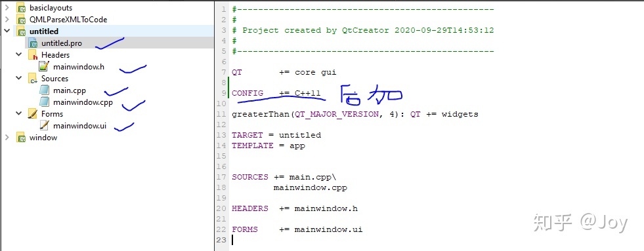
Task: Collapse the Headers folder
Action: coord(19,54)
